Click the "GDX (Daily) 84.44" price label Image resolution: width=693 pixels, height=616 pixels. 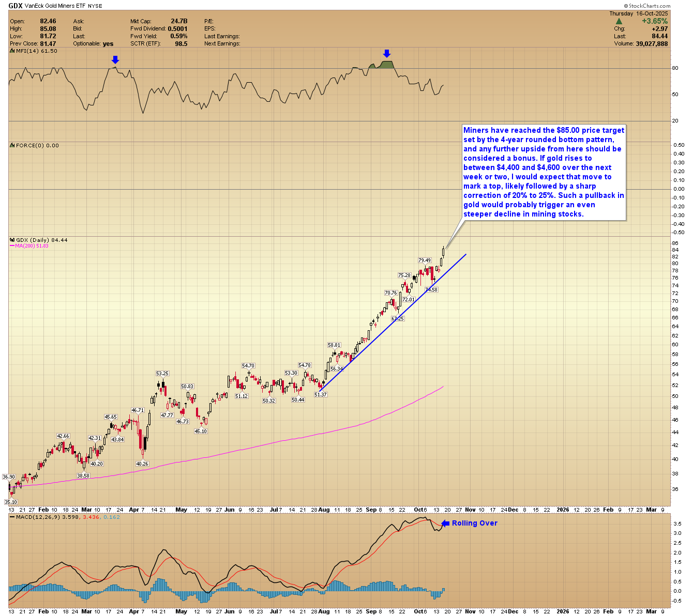42,240
